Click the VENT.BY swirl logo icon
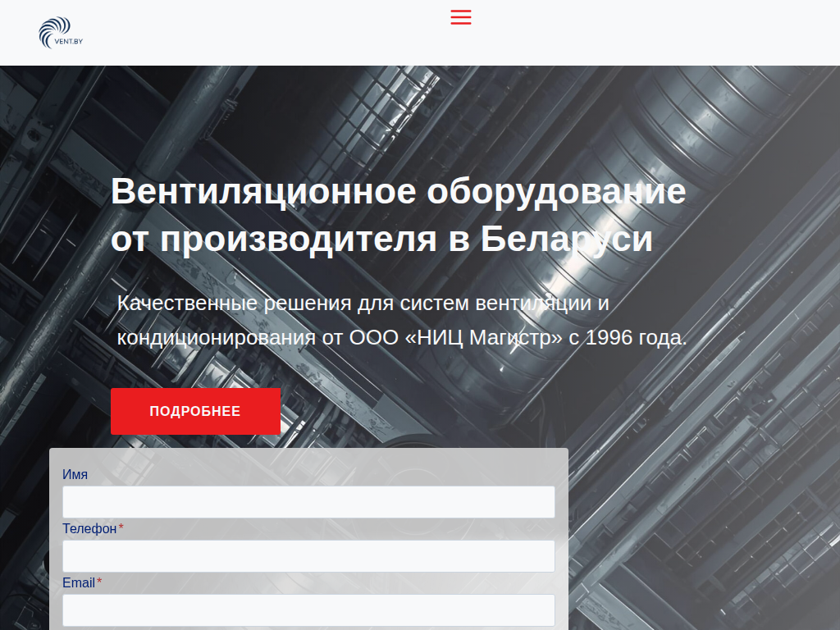 [53, 30]
